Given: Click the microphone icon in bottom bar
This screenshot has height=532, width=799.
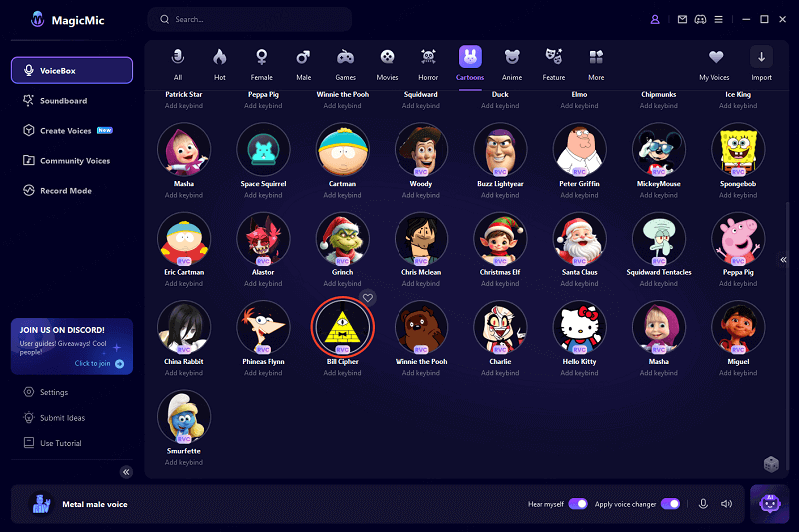Looking at the screenshot, I should click(704, 504).
